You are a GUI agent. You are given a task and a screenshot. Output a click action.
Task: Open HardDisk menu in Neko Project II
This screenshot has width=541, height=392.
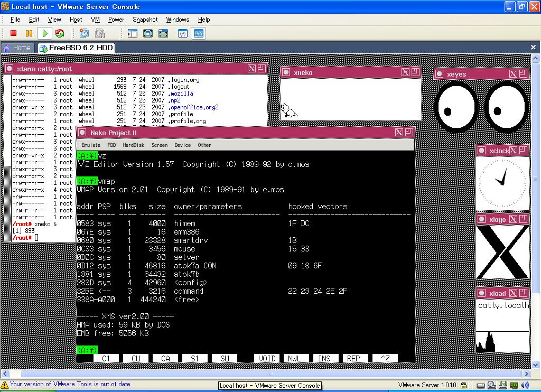133,145
